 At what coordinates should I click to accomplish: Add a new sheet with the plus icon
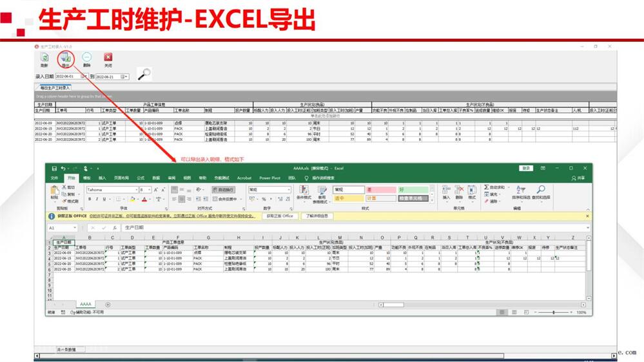[108, 305]
